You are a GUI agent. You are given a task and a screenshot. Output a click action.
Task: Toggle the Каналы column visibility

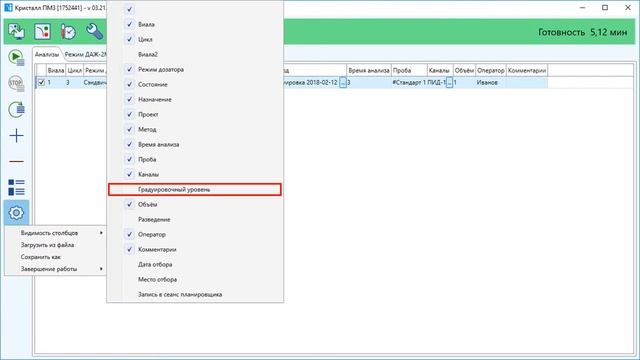[195, 174]
